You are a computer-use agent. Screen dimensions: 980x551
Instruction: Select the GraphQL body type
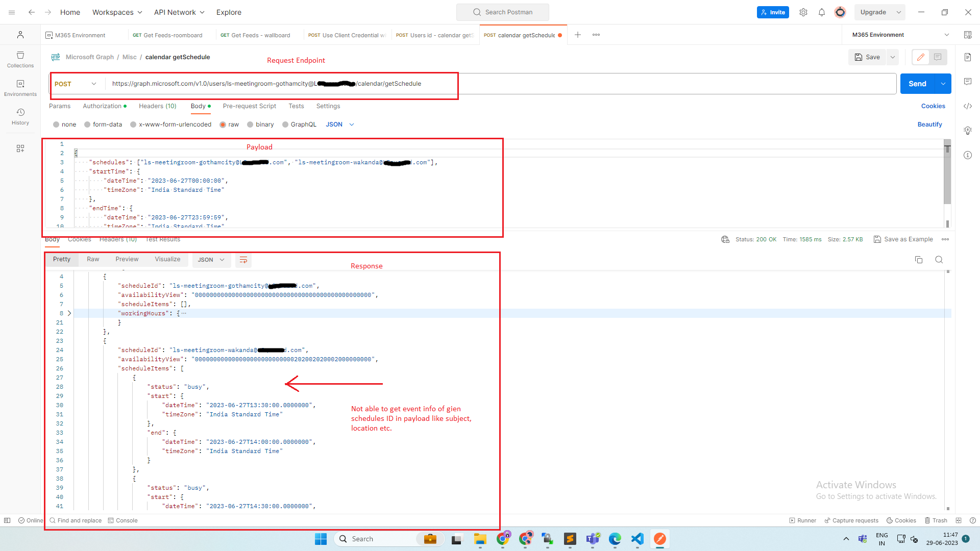[299, 124]
